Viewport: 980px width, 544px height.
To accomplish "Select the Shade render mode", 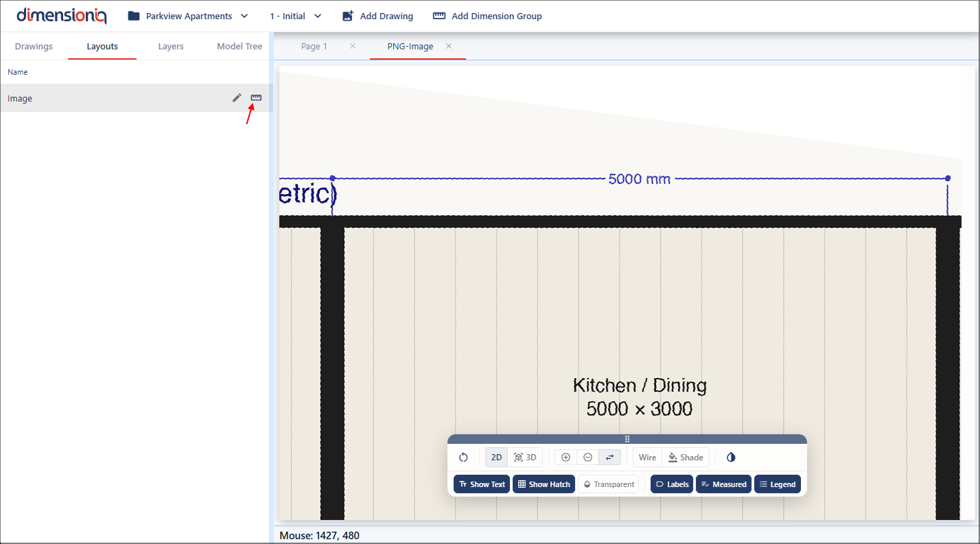I will [x=686, y=458].
